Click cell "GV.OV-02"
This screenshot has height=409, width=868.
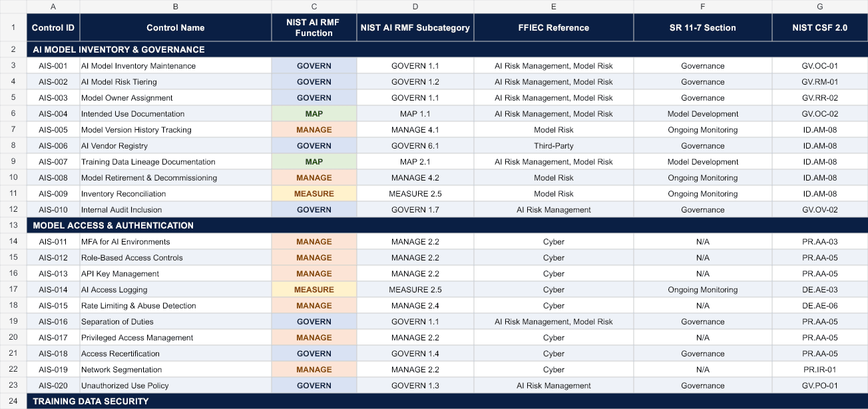point(820,209)
